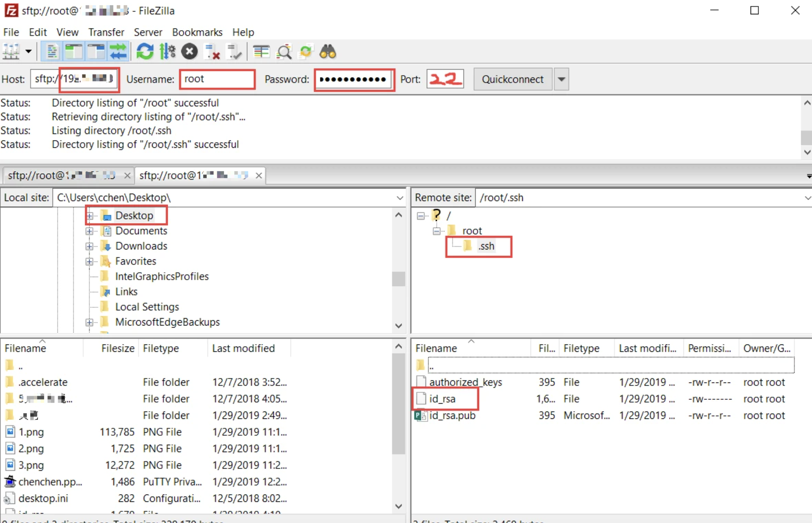Expand the MicrosoftEdgeBackups folder

pos(90,322)
